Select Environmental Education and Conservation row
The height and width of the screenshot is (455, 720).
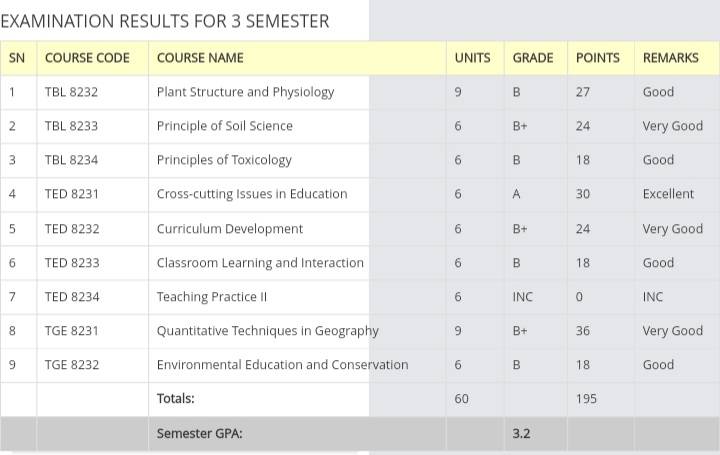pos(360,365)
